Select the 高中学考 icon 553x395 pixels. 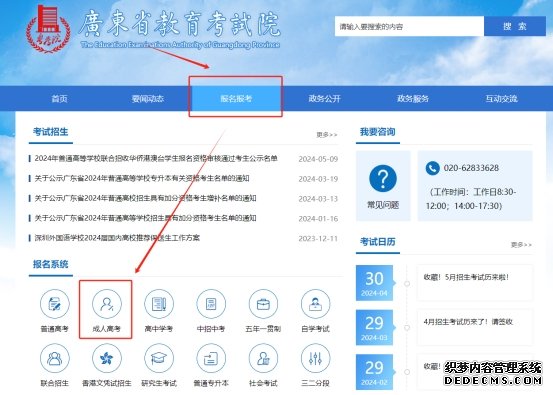pos(159,304)
